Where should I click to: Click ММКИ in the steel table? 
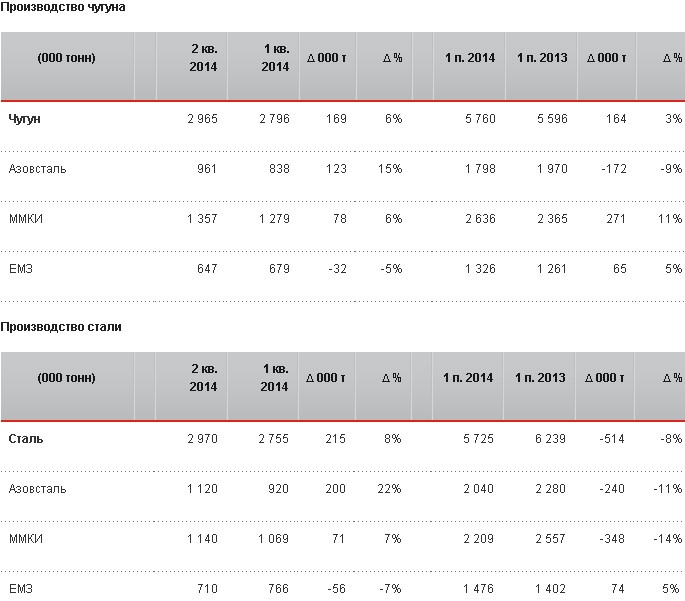[27, 539]
